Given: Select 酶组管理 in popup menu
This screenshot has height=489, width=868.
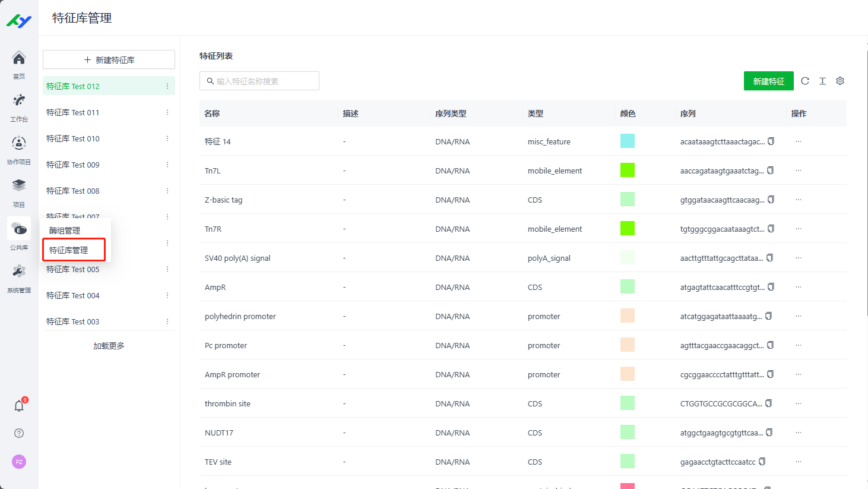Looking at the screenshot, I should coord(65,231).
